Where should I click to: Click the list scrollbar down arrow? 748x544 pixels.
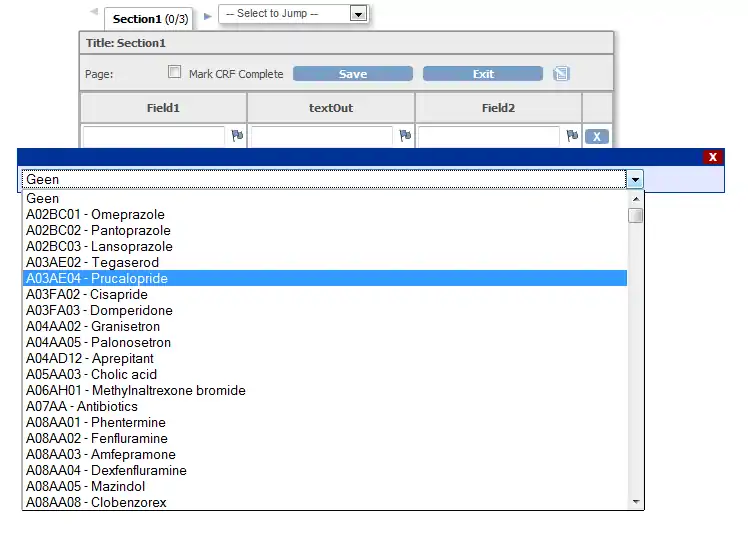point(635,501)
